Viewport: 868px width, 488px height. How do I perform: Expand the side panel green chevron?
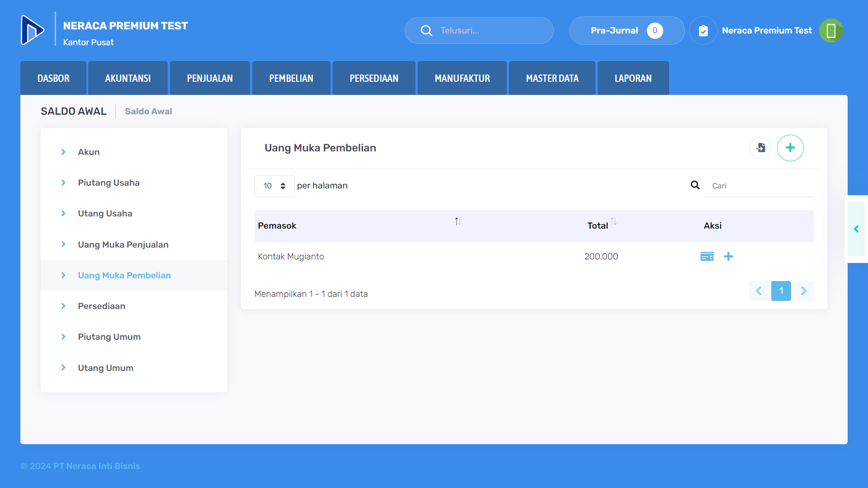point(856,229)
